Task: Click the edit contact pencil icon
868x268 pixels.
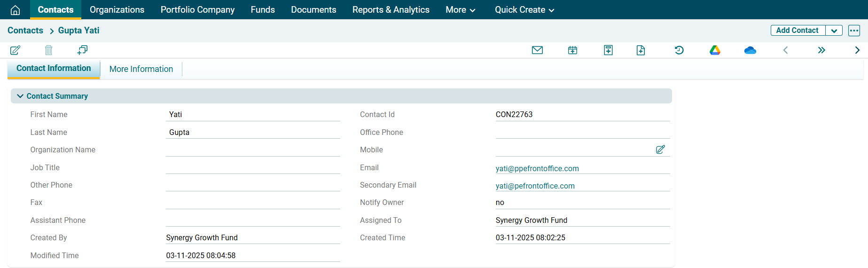Action: coord(15,50)
